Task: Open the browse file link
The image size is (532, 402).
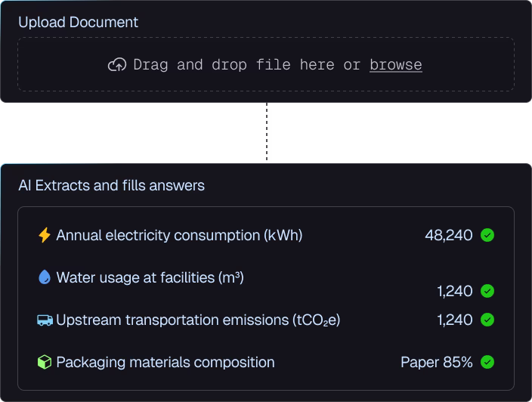Action: click(396, 64)
